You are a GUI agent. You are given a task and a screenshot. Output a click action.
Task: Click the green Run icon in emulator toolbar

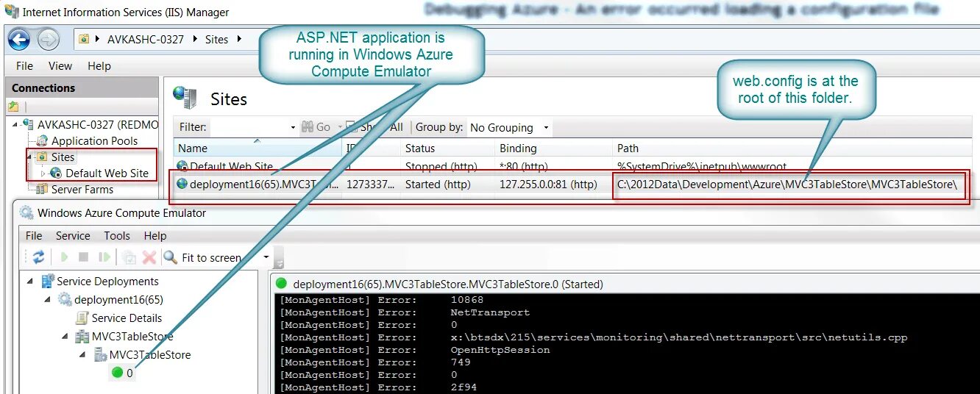(x=64, y=257)
